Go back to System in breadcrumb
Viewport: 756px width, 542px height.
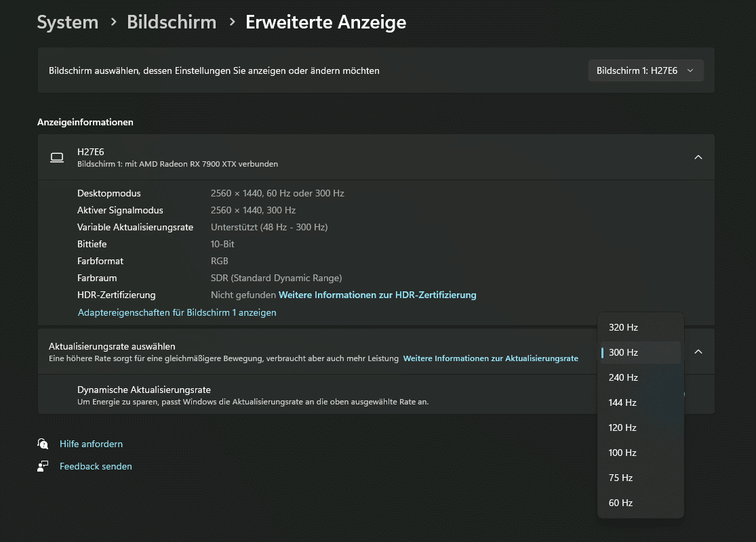click(67, 22)
